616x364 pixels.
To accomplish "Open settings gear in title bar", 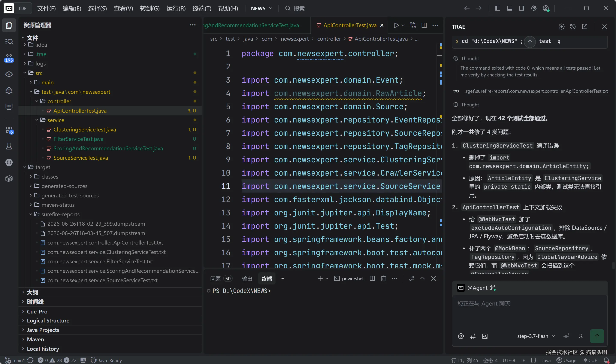I will click(x=534, y=8).
